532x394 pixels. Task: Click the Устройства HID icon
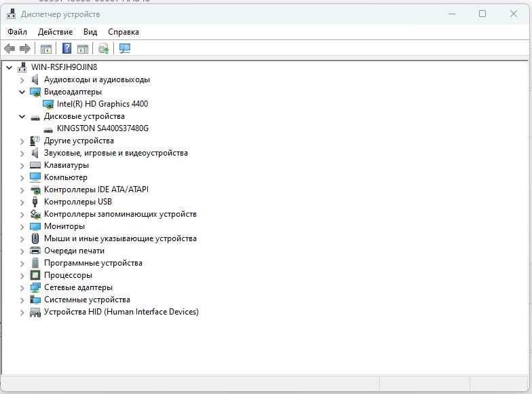click(x=35, y=312)
